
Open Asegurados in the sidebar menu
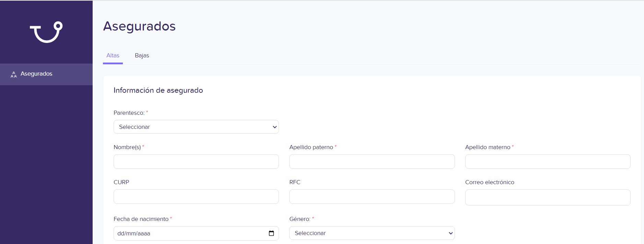(46, 74)
